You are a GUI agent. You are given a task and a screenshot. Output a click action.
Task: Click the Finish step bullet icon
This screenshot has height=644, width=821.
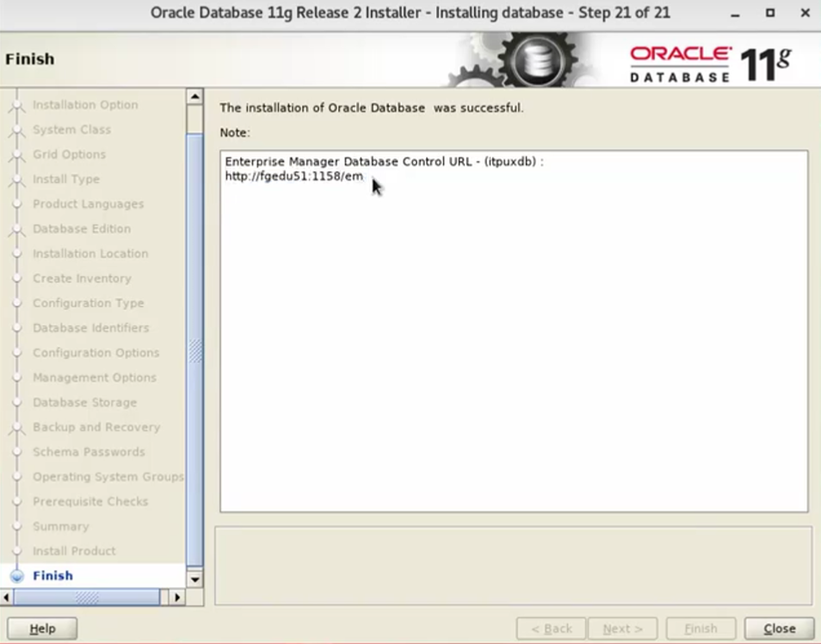coord(17,576)
